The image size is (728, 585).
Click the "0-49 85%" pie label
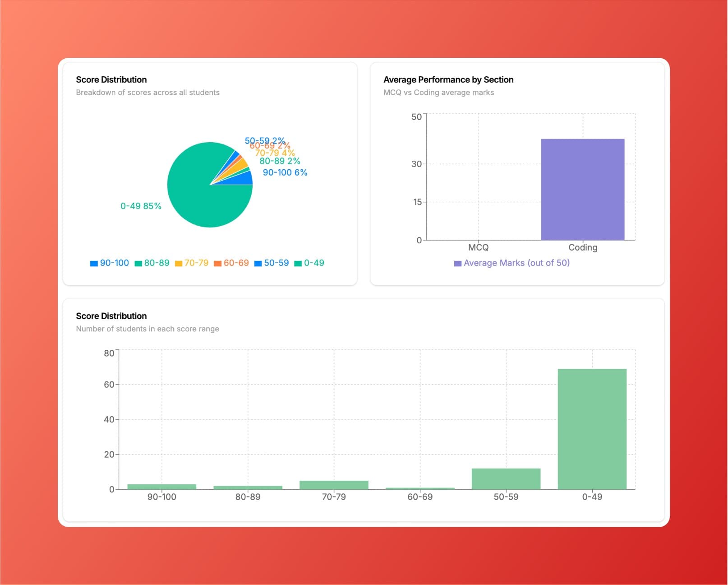[141, 206]
